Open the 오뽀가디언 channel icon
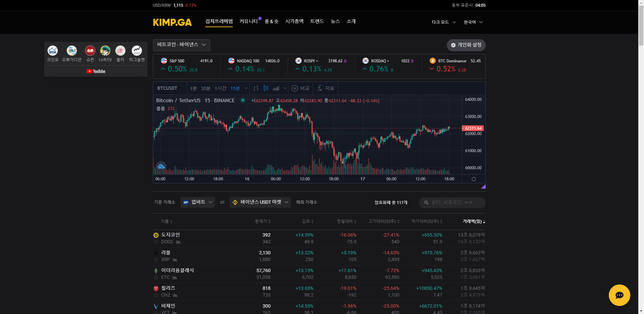 coord(72,51)
